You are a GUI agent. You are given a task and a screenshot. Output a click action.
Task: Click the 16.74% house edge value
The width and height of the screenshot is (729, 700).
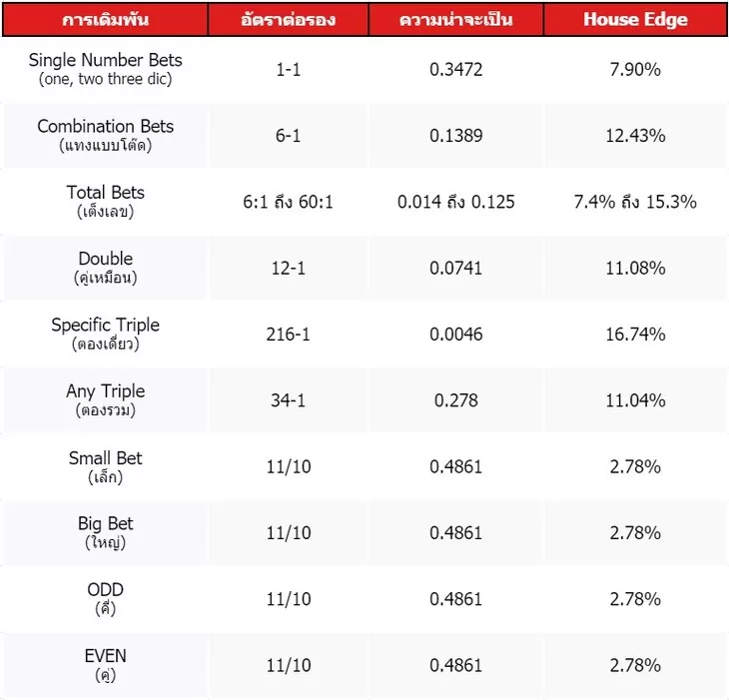tap(637, 335)
